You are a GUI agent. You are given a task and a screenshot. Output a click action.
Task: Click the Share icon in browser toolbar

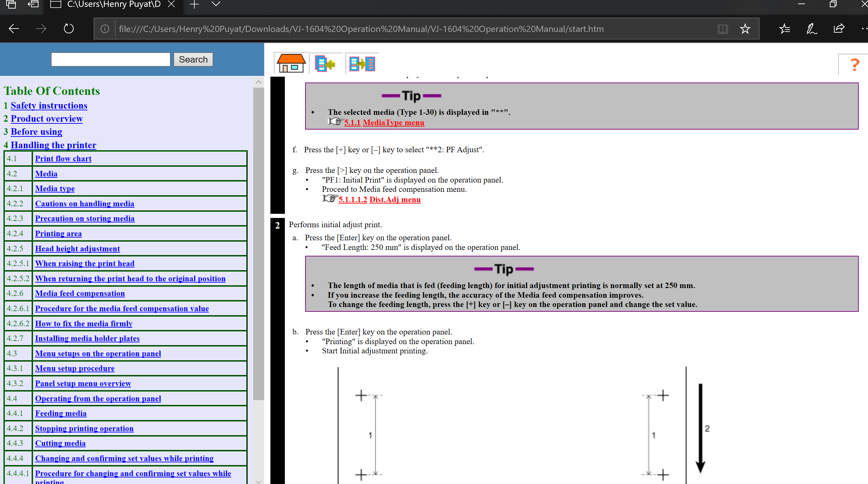pyautogui.click(x=839, y=29)
